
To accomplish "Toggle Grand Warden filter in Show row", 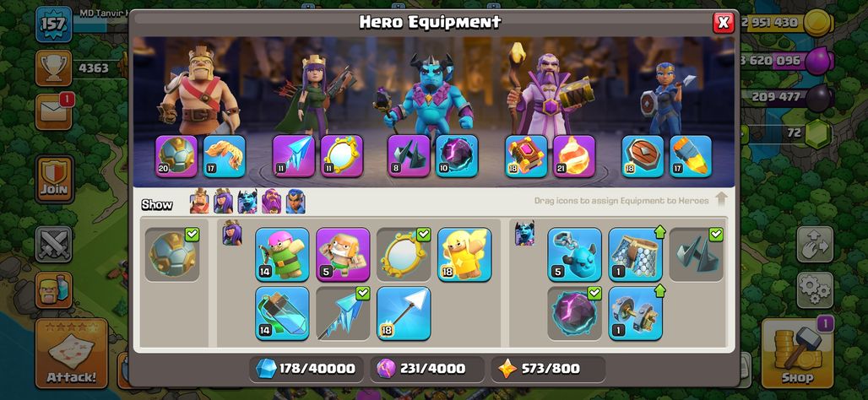I will (271, 202).
